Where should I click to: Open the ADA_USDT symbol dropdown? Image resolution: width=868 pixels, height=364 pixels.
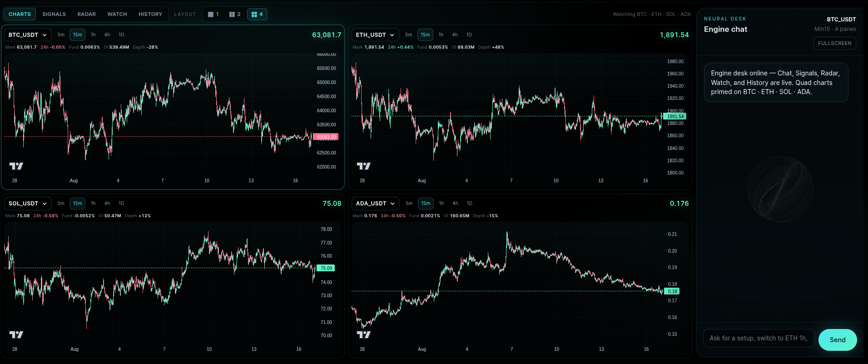pyautogui.click(x=375, y=203)
